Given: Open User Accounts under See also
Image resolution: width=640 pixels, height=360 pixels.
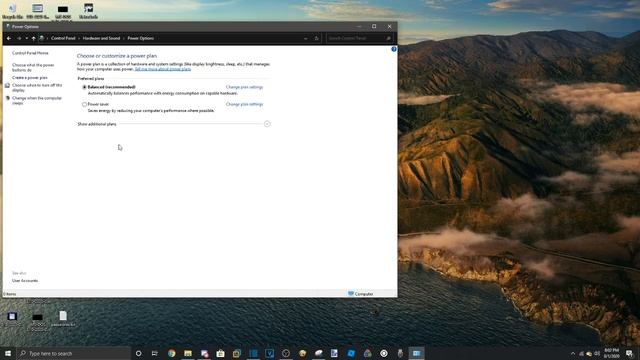Looking at the screenshot, I should pyautogui.click(x=25, y=281).
